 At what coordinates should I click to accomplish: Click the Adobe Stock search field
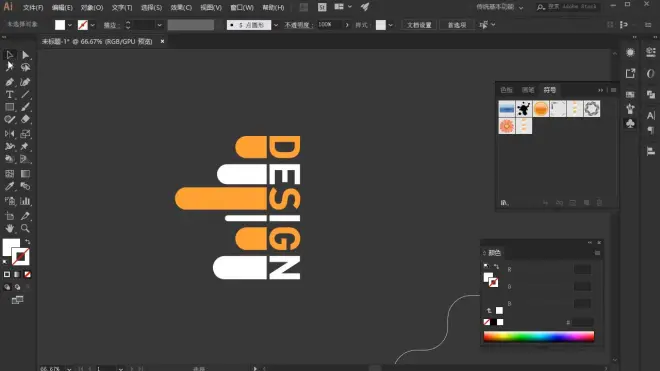tap(568, 7)
